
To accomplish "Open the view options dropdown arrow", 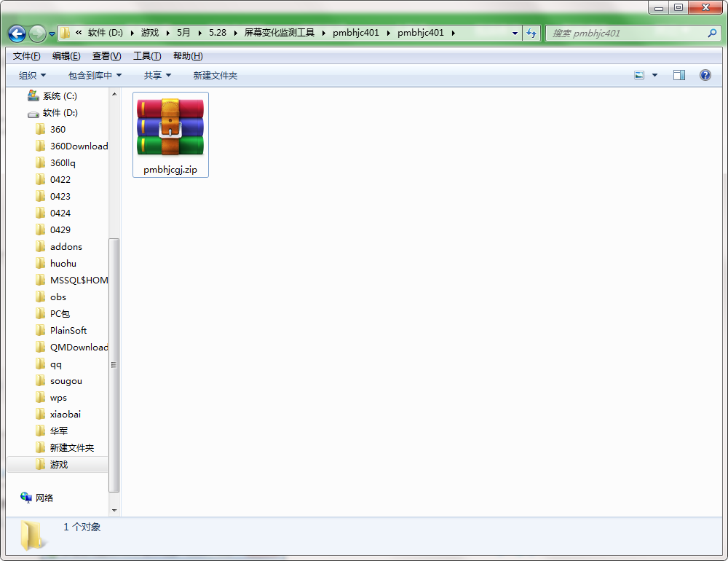I will pos(654,75).
